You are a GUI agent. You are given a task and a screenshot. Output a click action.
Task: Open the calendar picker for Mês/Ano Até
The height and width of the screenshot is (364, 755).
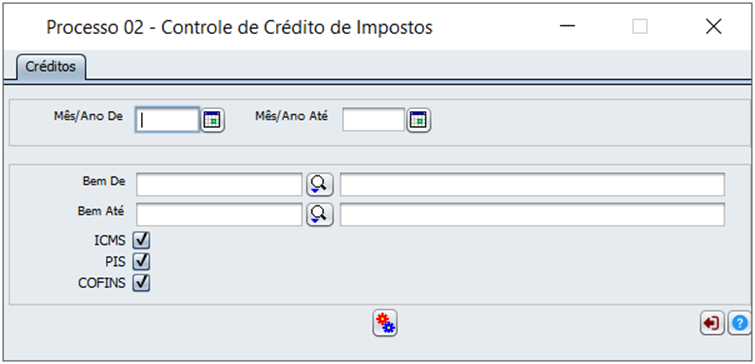(419, 120)
